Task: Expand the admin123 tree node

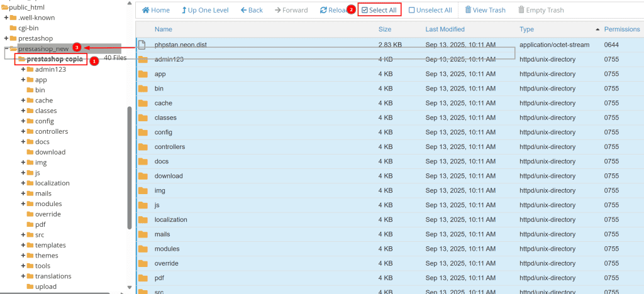Action: (x=23, y=69)
